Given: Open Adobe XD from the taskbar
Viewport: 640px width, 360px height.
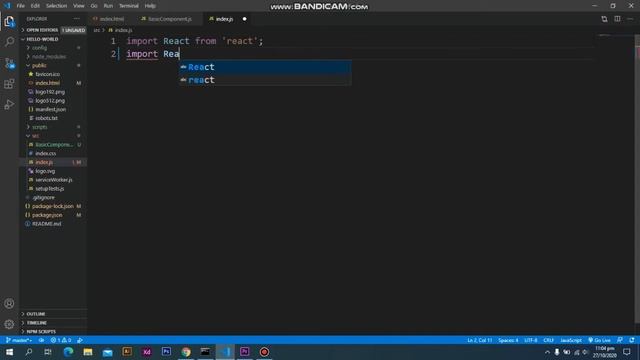Looking at the screenshot, I should tap(147, 352).
